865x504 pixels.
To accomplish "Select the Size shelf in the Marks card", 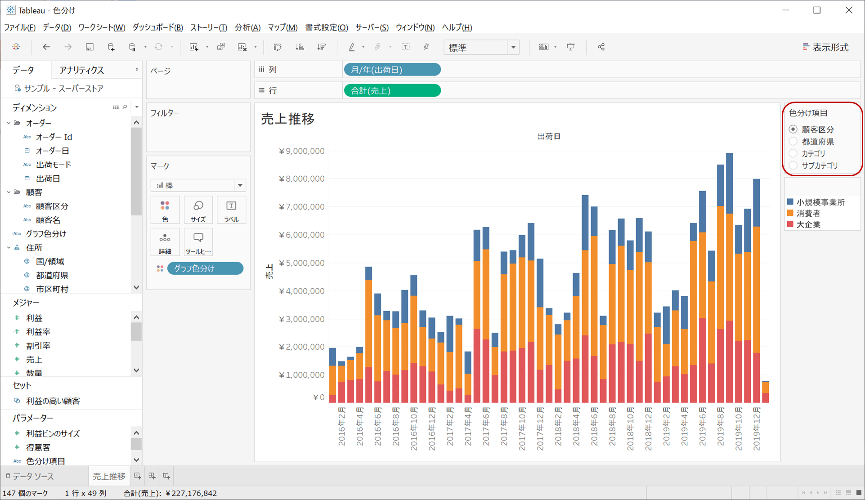I will 198,210.
